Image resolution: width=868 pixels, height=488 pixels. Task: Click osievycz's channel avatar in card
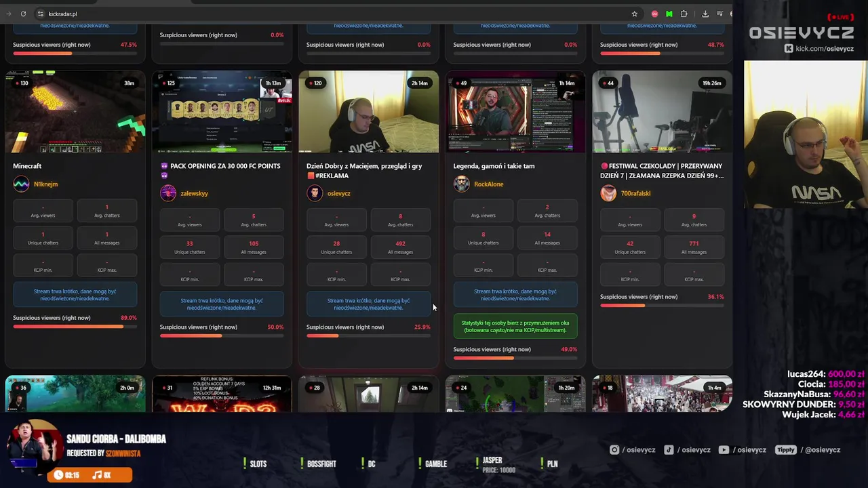click(315, 193)
